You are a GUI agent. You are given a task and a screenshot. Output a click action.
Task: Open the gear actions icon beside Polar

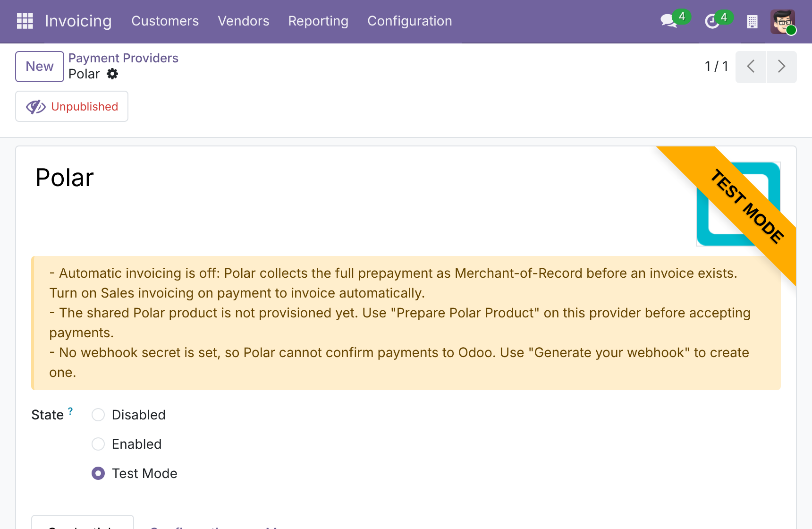pyautogui.click(x=112, y=74)
